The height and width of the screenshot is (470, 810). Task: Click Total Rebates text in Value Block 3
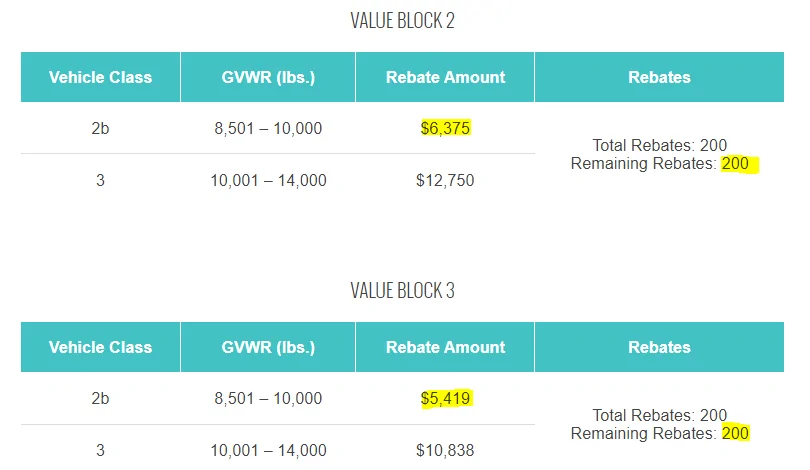(x=659, y=416)
